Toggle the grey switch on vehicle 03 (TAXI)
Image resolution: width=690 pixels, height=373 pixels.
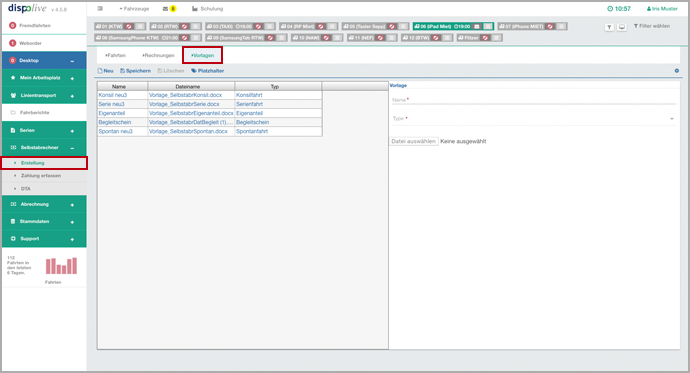pos(269,26)
